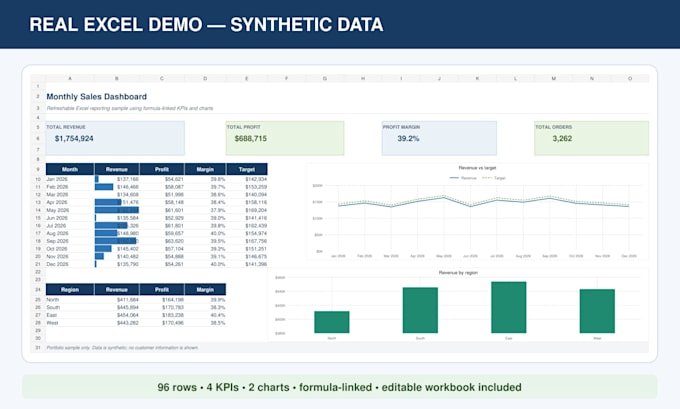Screen dimensions: 680x409
Task: Click the synthetic data footnote in row 31
Action: click(x=122, y=348)
